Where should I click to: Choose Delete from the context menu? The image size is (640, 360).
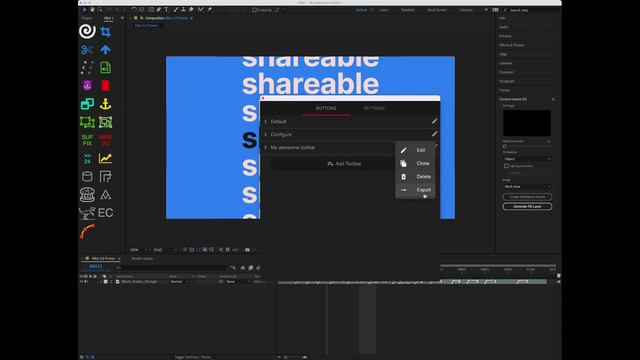[415, 177]
